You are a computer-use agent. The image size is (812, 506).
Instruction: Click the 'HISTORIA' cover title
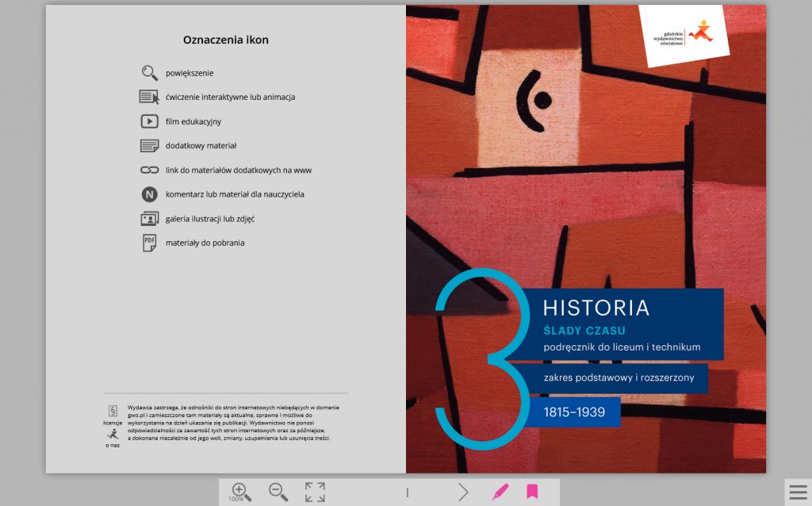596,309
